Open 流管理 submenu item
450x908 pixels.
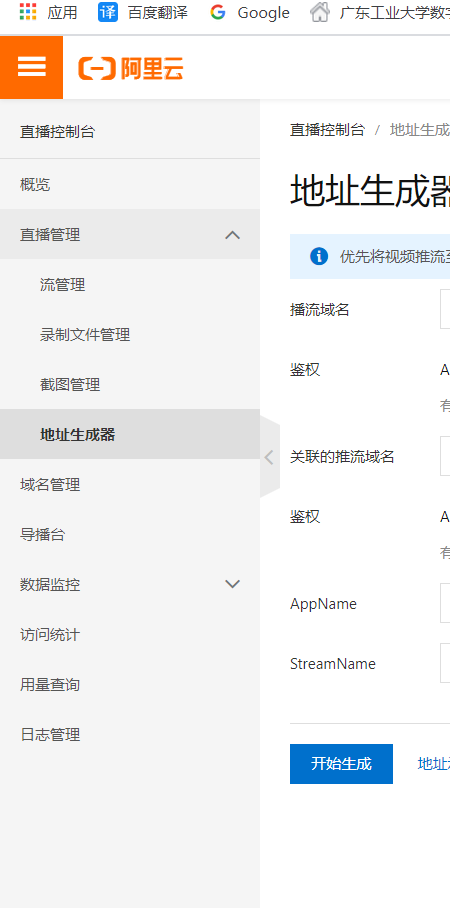[x=130, y=284]
